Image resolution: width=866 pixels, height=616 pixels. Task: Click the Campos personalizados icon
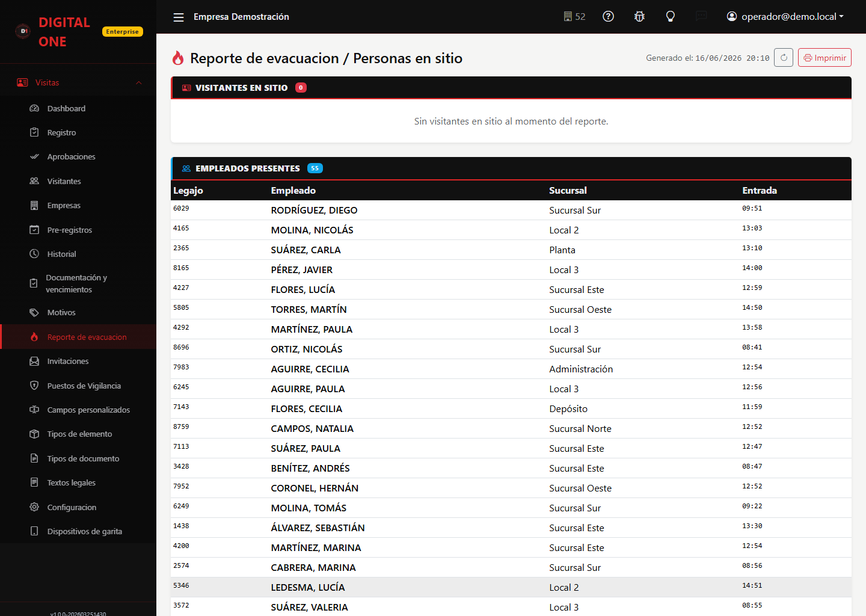(x=34, y=410)
